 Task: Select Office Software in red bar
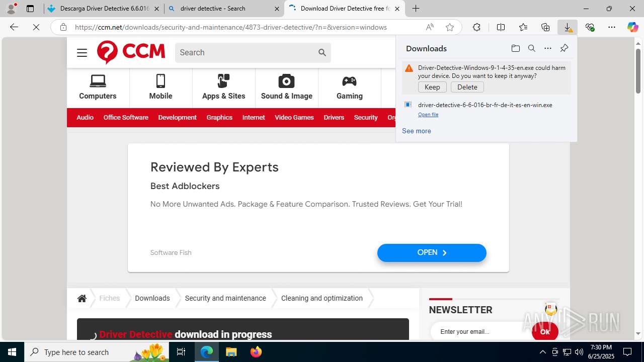tap(126, 118)
